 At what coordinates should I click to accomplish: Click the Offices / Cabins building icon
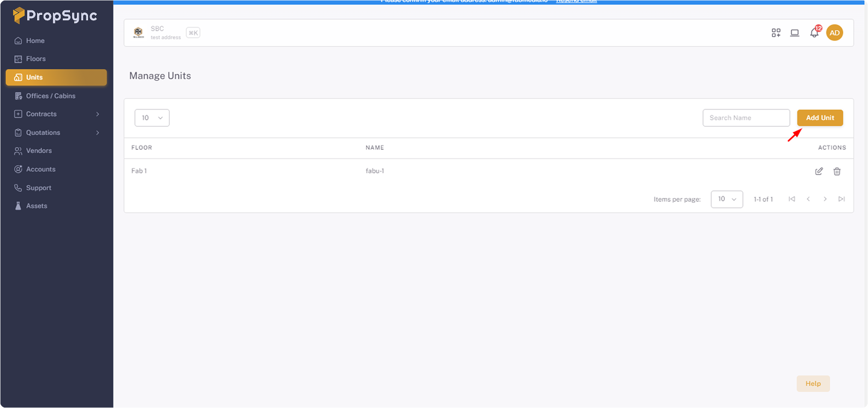tap(18, 96)
